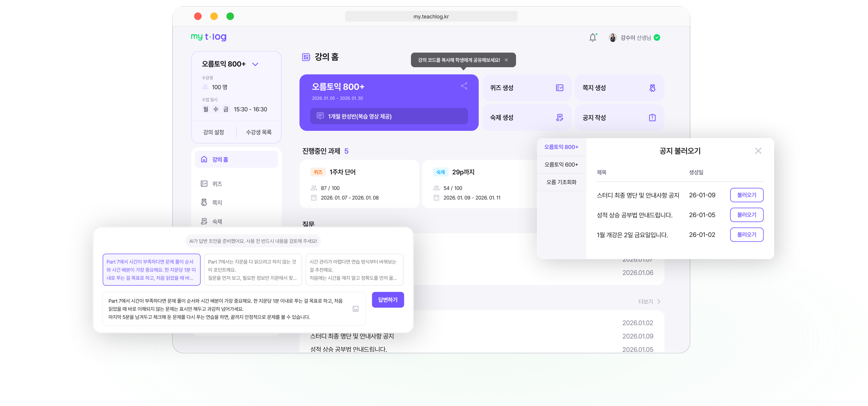Click the 강의 홈 title grid icon
The height and width of the screenshot is (406, 868).
coord(306,57)
